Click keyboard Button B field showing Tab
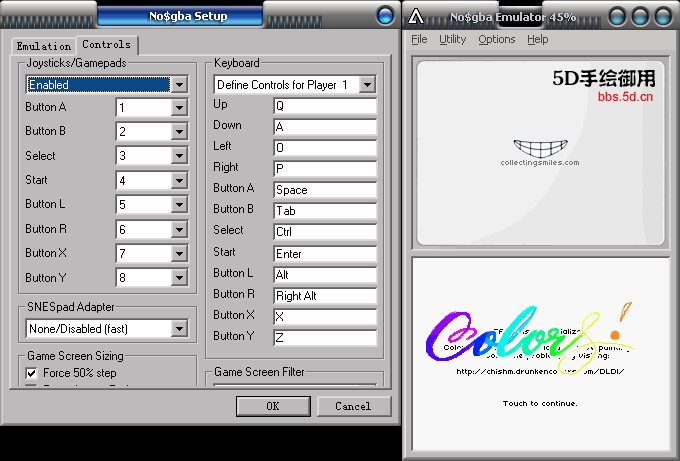The width and height of the screenshot is (680, 461). (x=325, y=210)
